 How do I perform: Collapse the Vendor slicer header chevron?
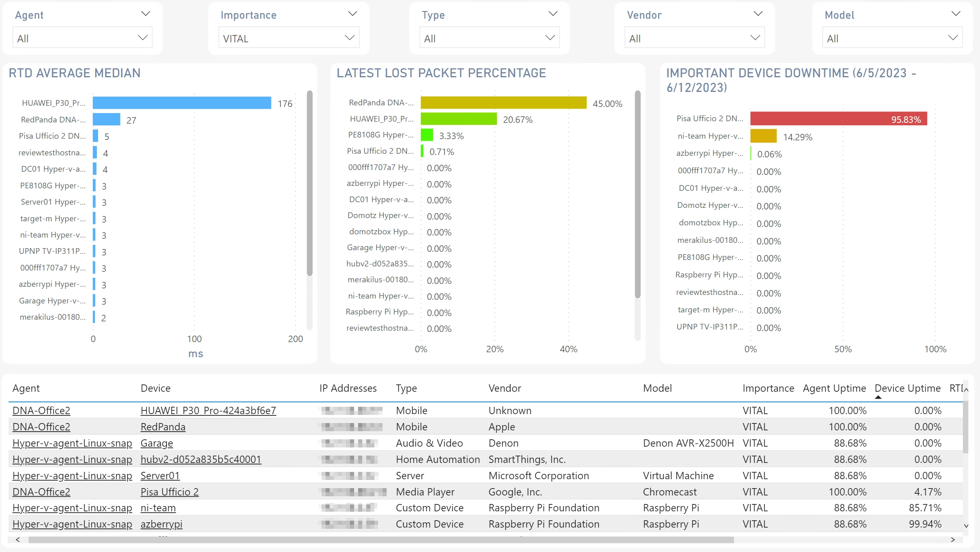pos(758,14)
